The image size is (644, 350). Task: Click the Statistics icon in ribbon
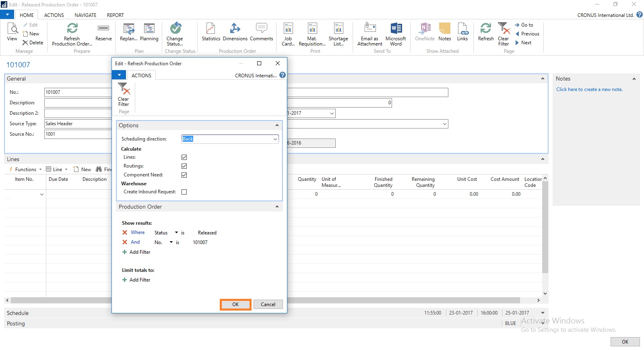click(x=211, y=32)
